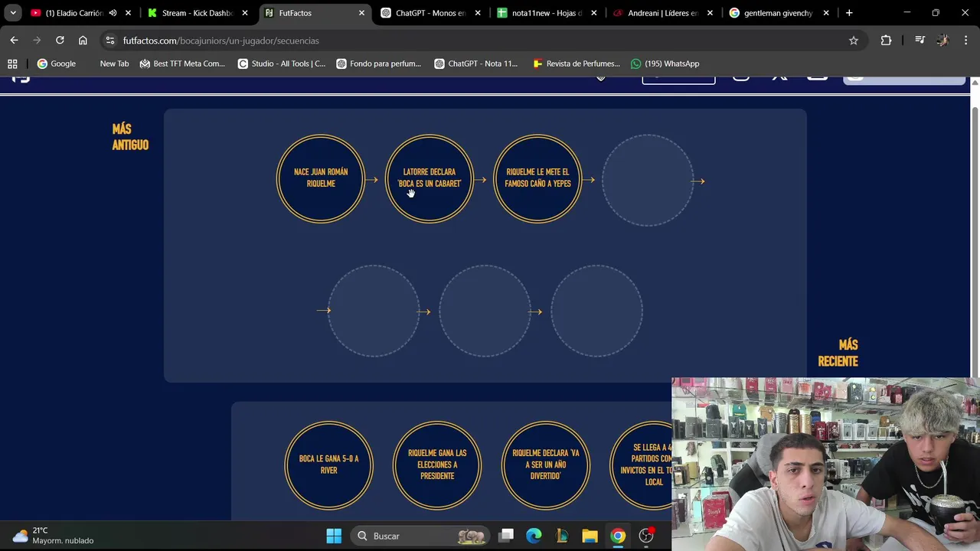
Task: Go back to previous page
Action: 14,41
